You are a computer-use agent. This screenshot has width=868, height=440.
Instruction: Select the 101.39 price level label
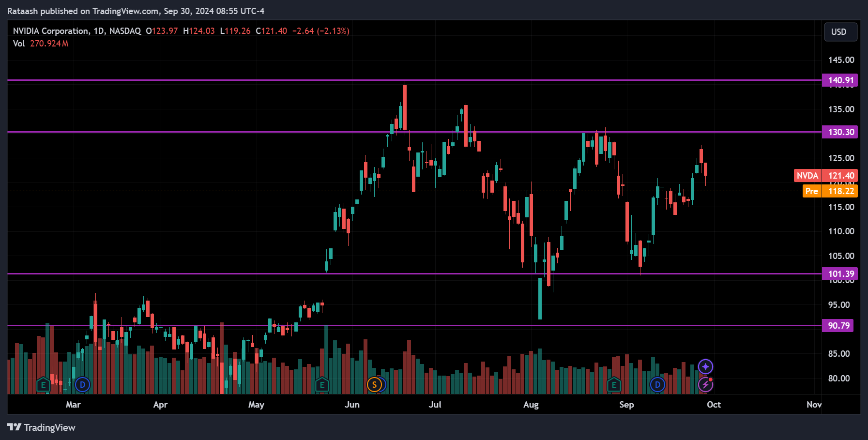click(840, 274)
